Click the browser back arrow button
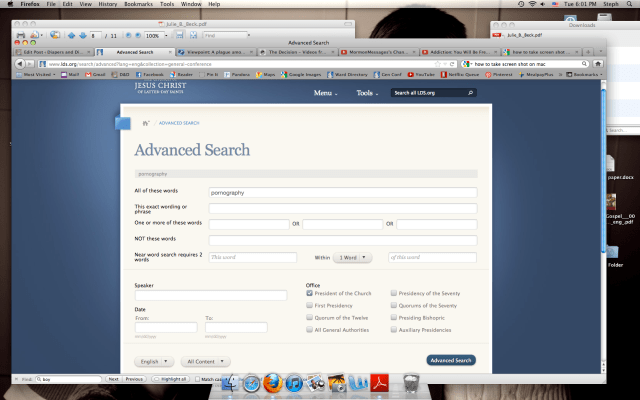Viewport: 640px width, 400px height. [x=19, y=64]
